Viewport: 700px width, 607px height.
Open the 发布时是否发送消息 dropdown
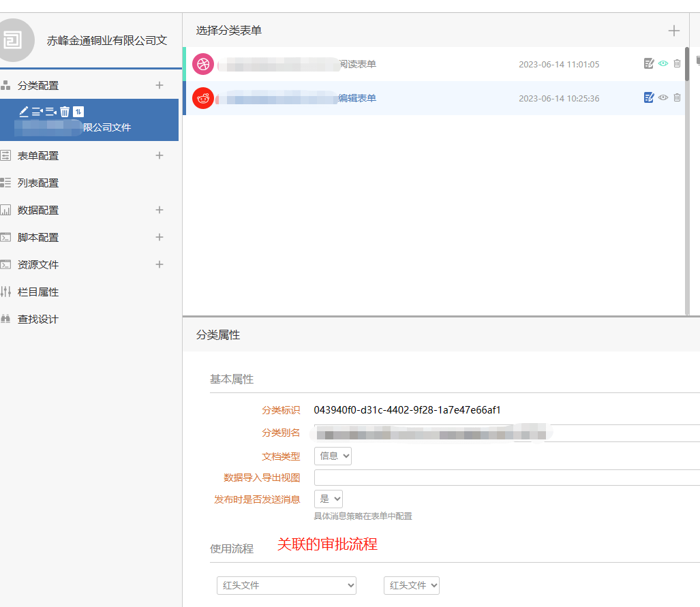pos(328,499)
